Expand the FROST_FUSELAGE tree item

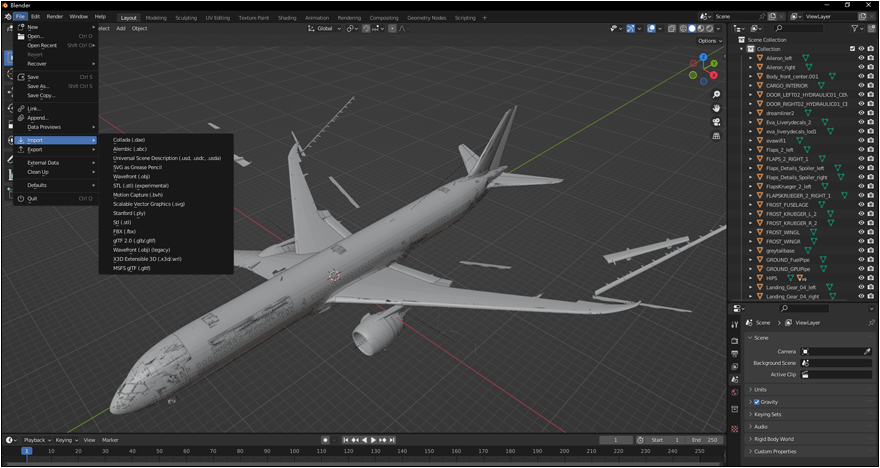point(750,205)
